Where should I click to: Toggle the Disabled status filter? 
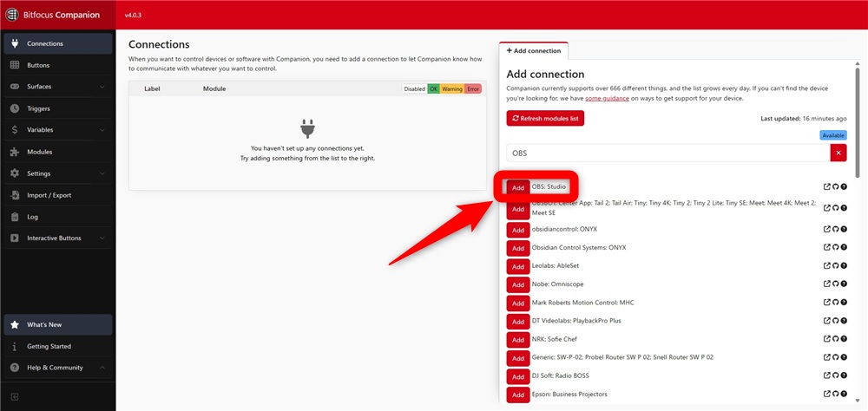pyautogui.click(x=415, y=88)
